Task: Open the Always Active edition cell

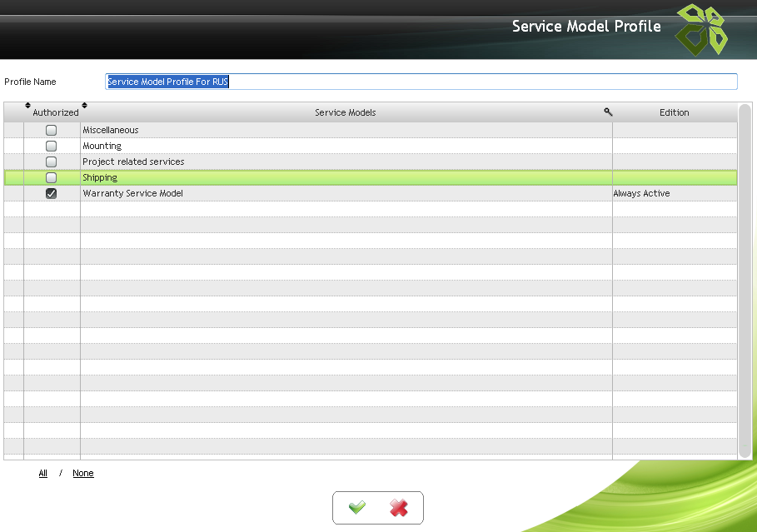Action: tap(641, 194)
